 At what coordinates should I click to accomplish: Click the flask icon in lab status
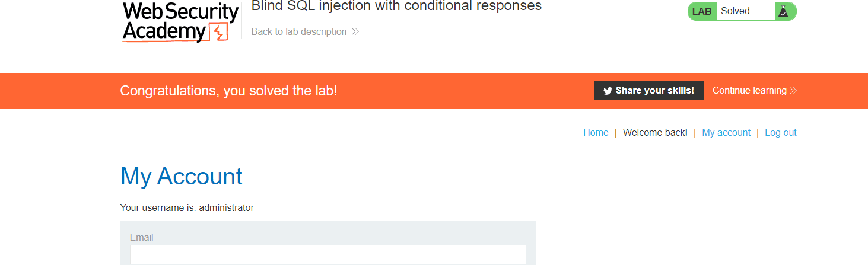(x=783, y=11)
